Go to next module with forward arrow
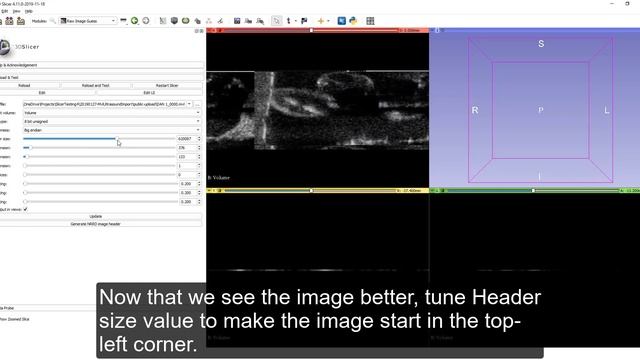The height and width of the screenshot is (360, 640). (146, 21)
